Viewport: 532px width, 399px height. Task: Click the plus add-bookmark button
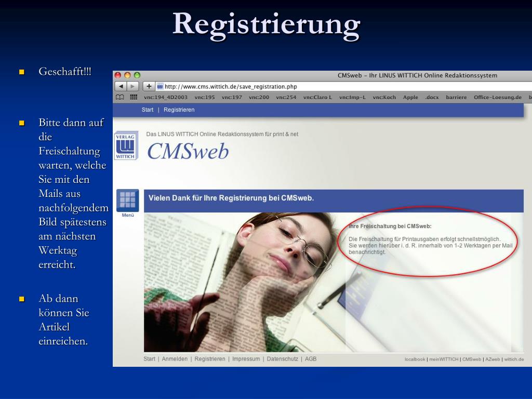pyautogui.click(x=149, y=86)
